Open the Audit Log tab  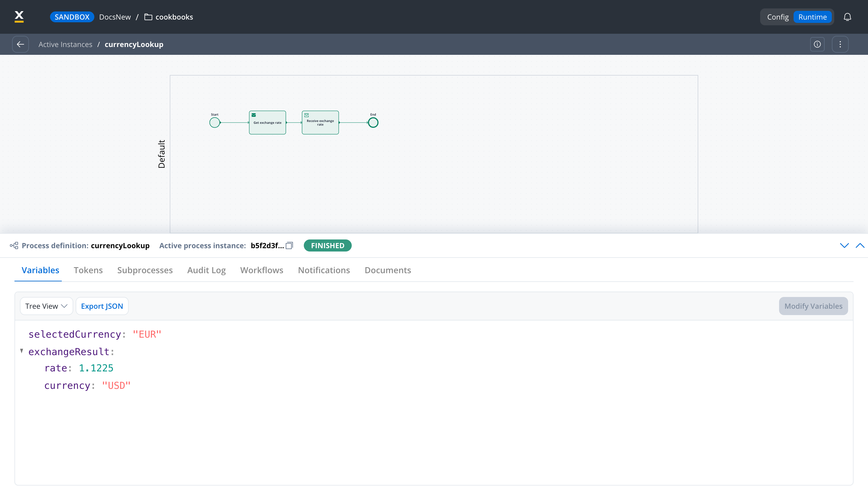coord(206,270)
